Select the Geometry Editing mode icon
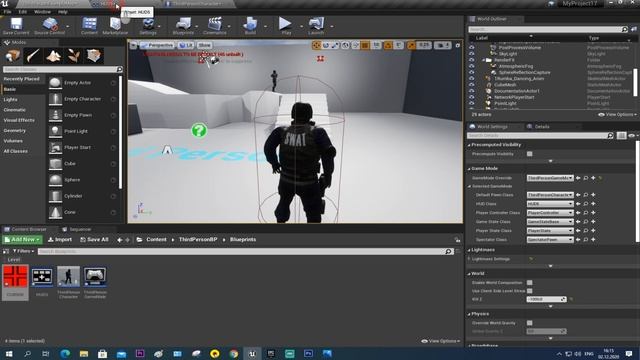Viewport: 640px width, 360px height. (94, 56)
